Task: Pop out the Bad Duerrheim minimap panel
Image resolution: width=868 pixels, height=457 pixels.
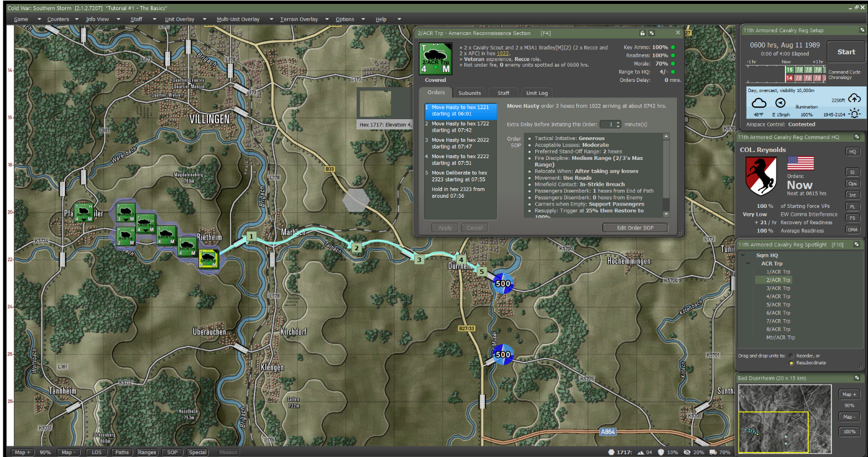Action: [857, 377]
